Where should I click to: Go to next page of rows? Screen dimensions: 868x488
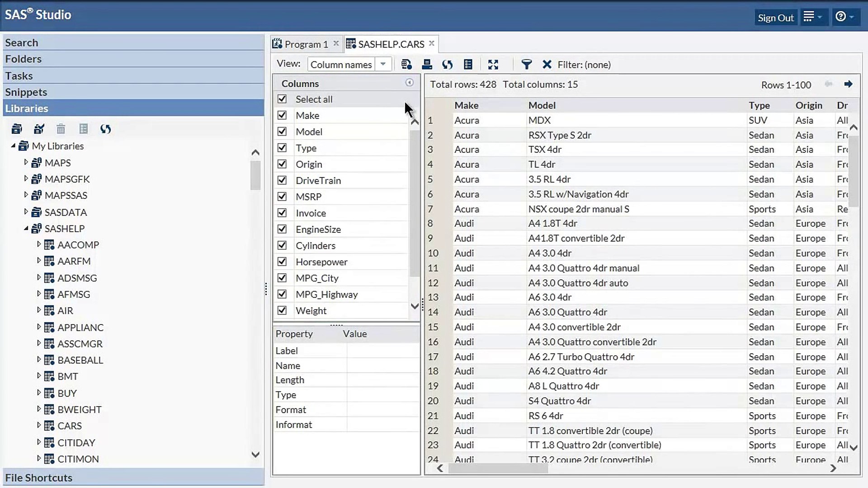848,84
